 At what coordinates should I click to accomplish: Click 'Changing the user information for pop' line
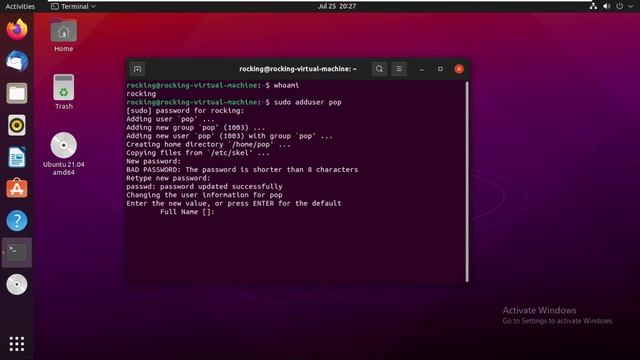(204, 195)
